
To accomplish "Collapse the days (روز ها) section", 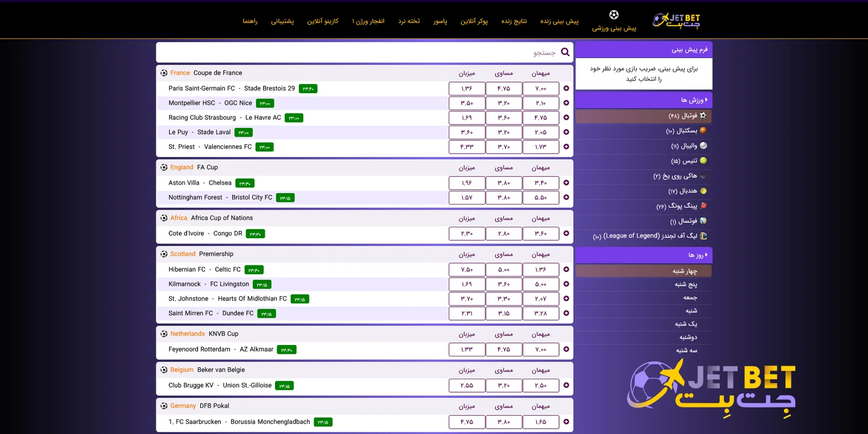I will 643,255.
